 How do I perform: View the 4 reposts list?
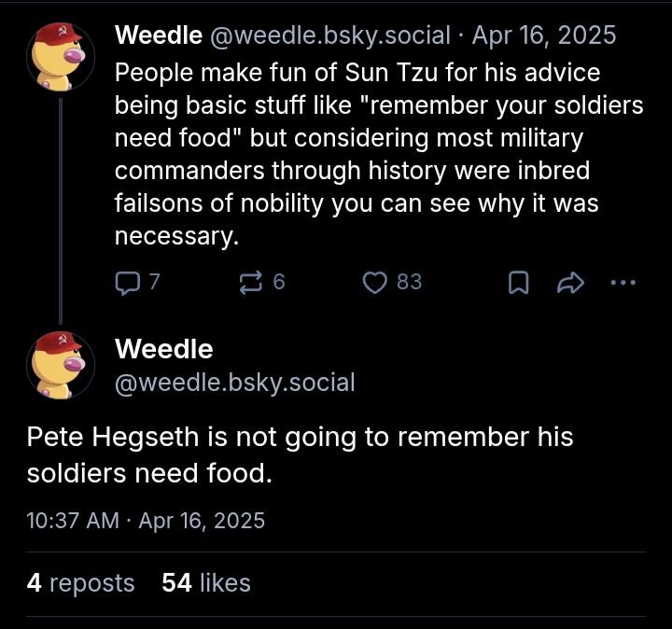(x=81, y=583)
